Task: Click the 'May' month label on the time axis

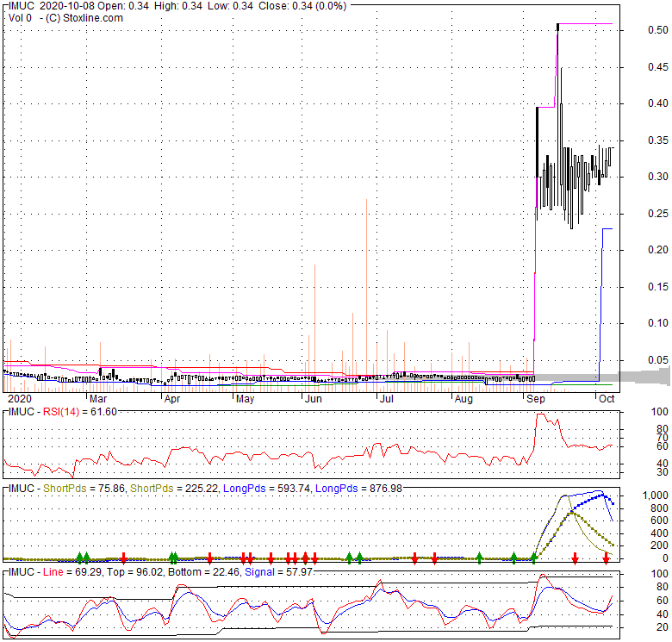Action: pyautogui.click(x=246, y=399)
